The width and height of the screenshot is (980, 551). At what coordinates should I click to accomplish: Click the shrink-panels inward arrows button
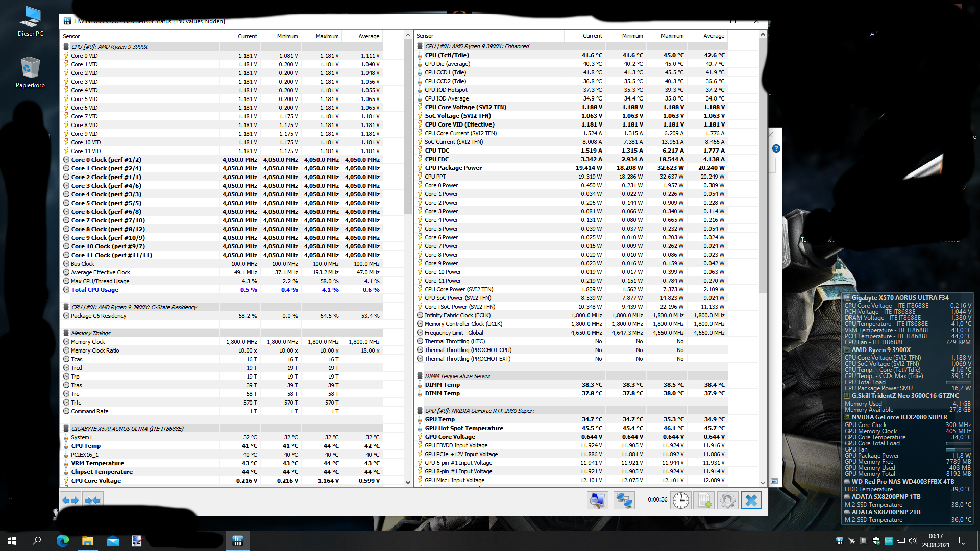[x=92, y=500]
